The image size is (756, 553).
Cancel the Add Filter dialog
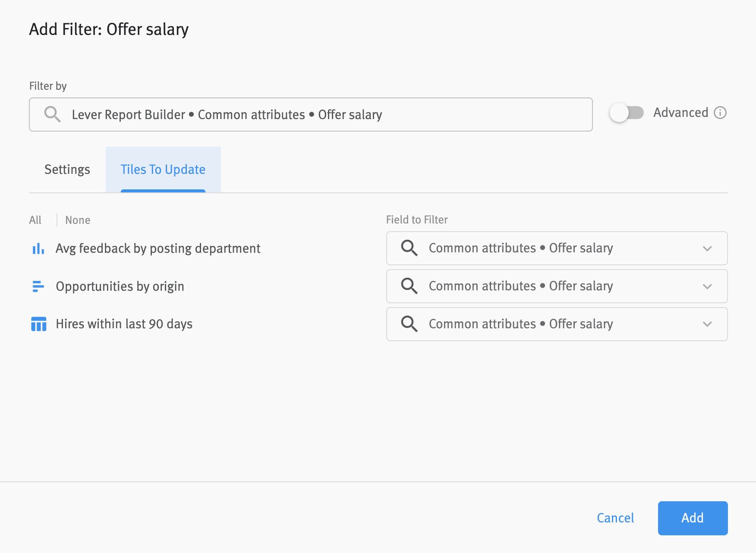pyautogui.click(x=615, y=518)
